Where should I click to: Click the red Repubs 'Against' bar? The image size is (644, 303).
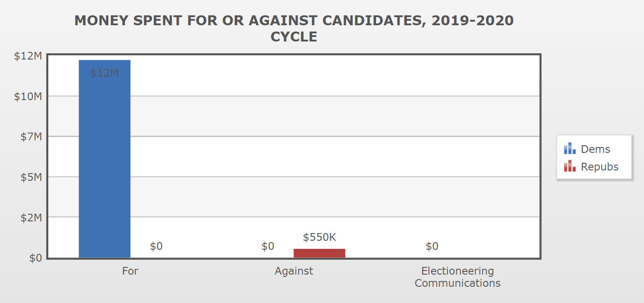click(x=319, y=253)
